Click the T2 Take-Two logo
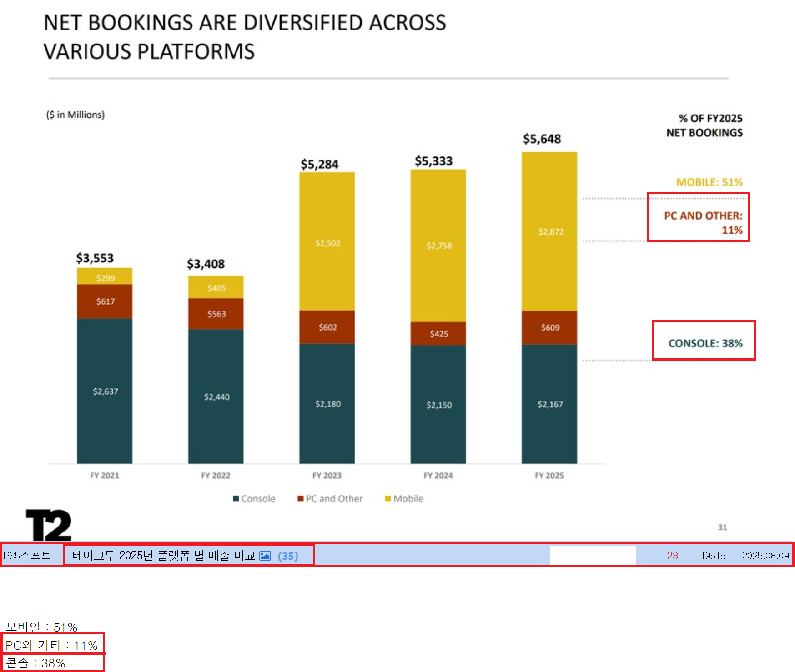Screen dimensions: 795x672 [x=49, y=525]
